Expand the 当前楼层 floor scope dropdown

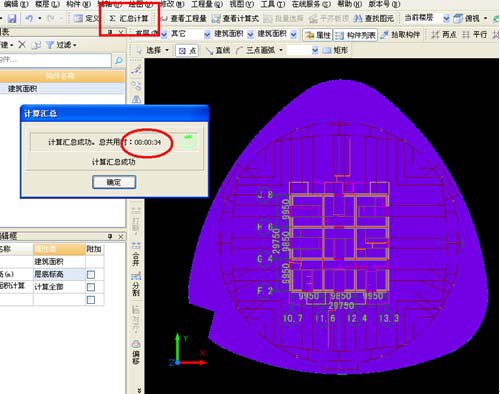[x=446, y=18]
